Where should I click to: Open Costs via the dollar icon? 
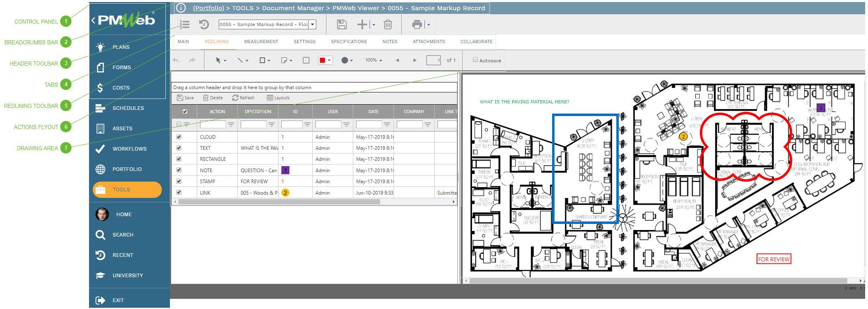[x=100, y=88]
